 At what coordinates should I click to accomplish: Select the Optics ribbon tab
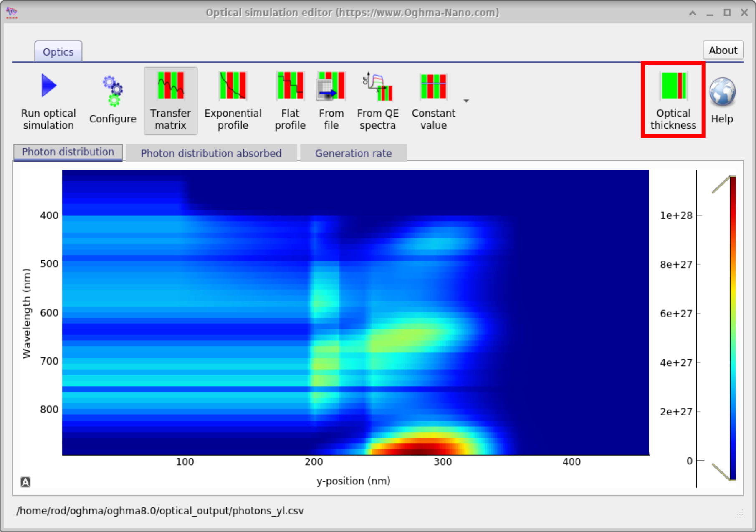(58, 51)
